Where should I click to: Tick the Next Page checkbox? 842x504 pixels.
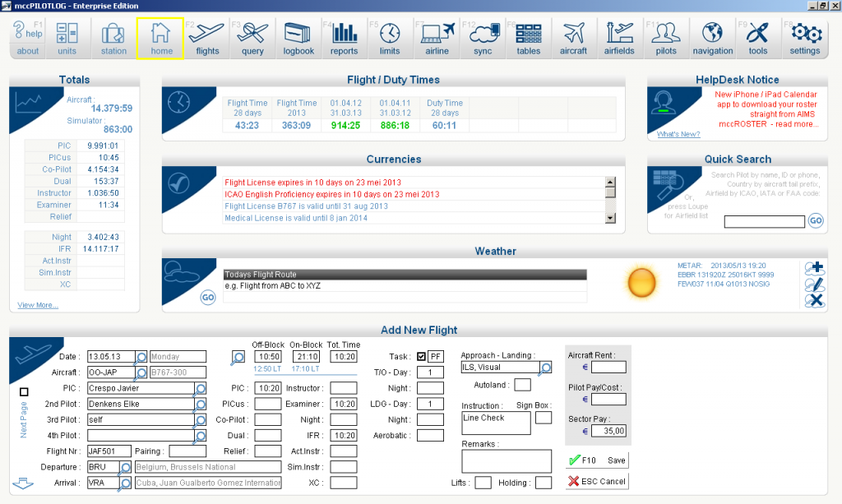pos(23,392)
